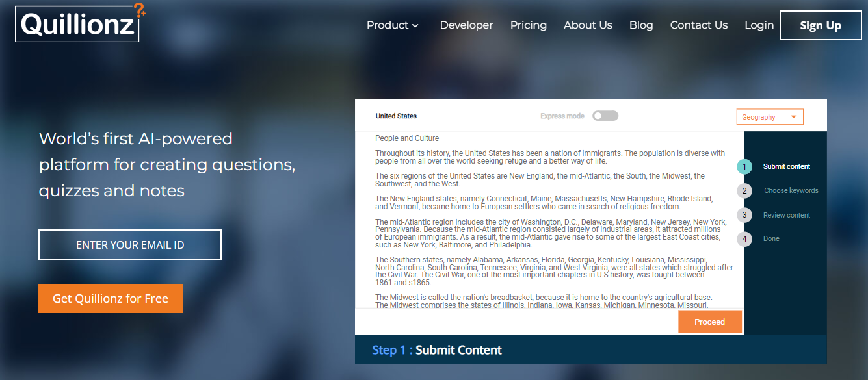The width and height of the screenshot is (868, 380).
Task: Click the Done step label
Action: click(771, 238)
